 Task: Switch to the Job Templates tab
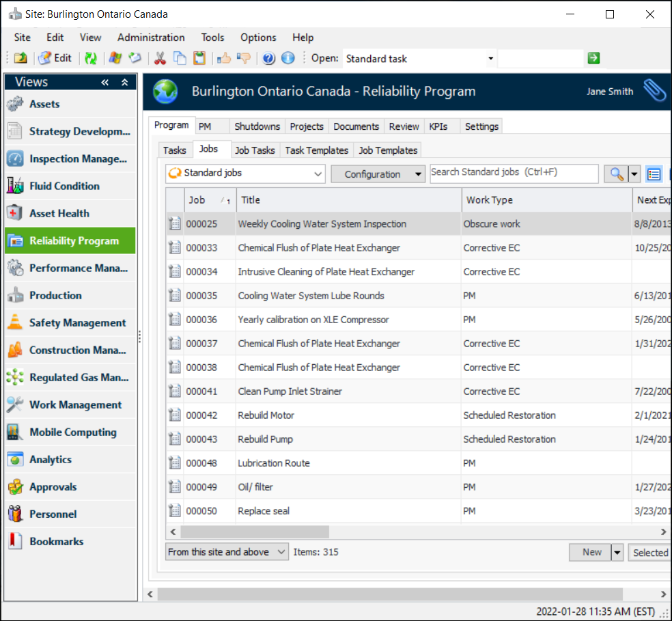[388, 150]
